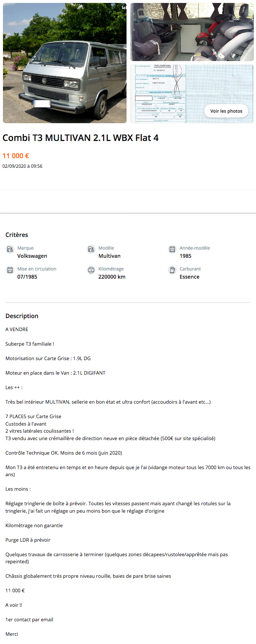The width and height of the screenshot is (256, 644).
Task: Click the 'A VENDRE' description line
Action: coord(17,329)
